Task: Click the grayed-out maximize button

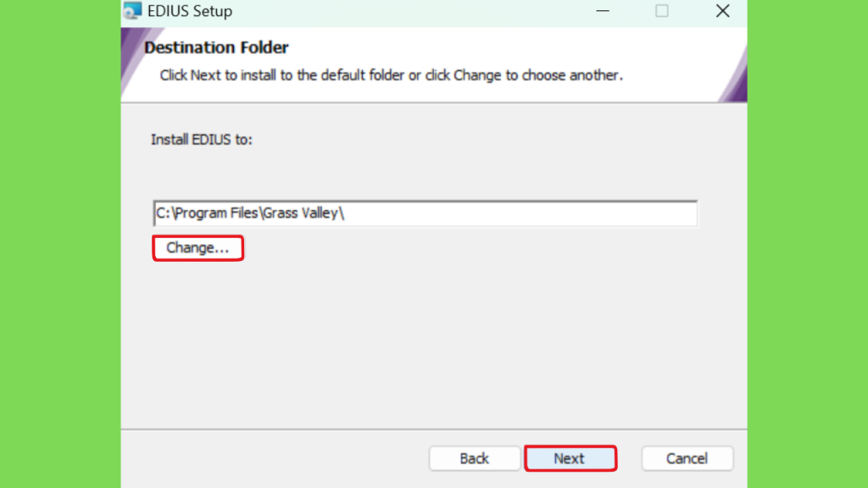Action: [661, 10]
